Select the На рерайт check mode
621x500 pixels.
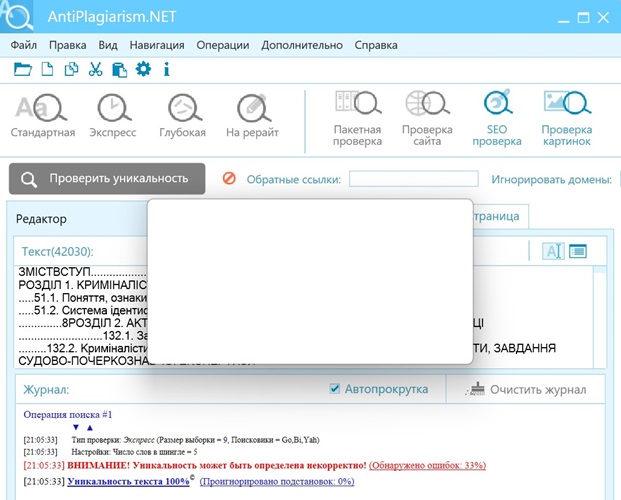[x=252, y=115]
